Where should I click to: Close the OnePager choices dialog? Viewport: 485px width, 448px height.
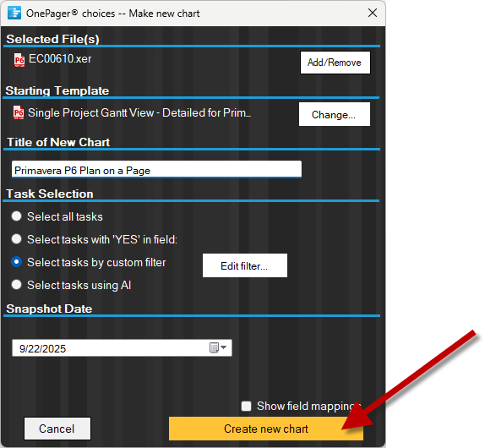[x=373, y=13]
